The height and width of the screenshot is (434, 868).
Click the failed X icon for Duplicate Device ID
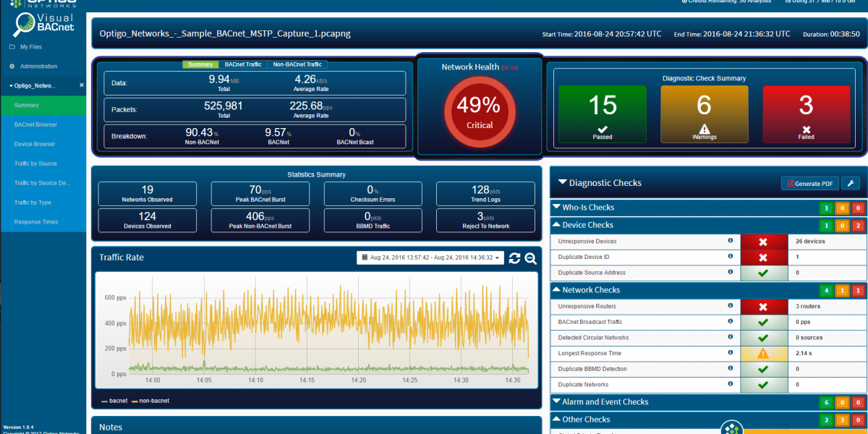[x=762, y=258]
